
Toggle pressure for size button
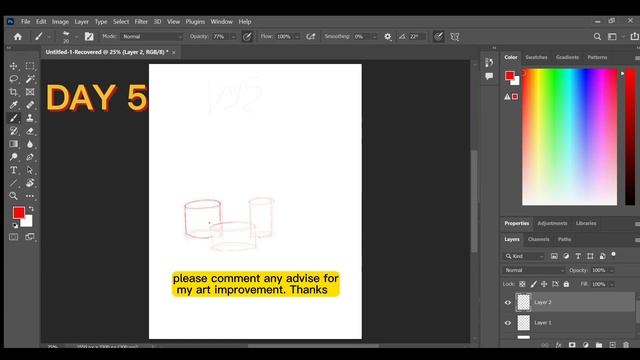coord(438,37)
